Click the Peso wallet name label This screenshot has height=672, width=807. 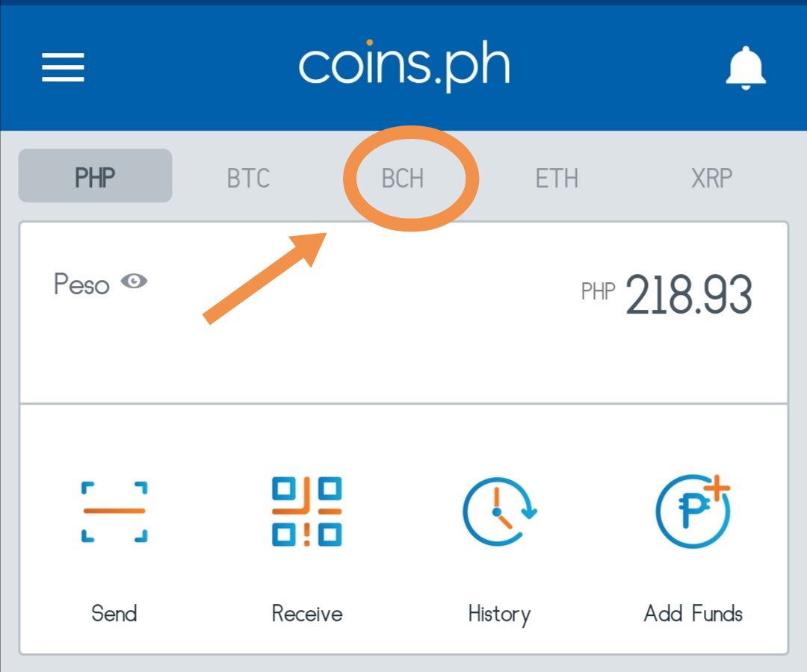tap(82, 284)
